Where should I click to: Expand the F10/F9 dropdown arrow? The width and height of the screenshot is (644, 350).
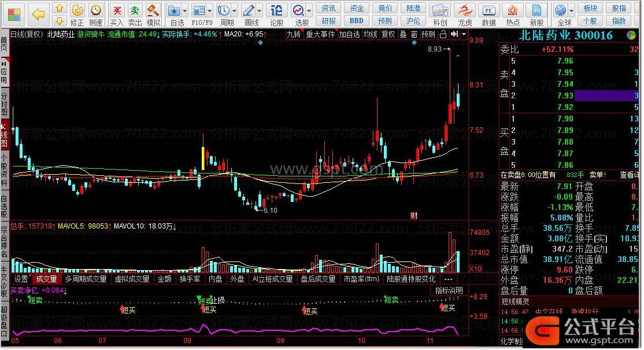click(x=210, y=10)
